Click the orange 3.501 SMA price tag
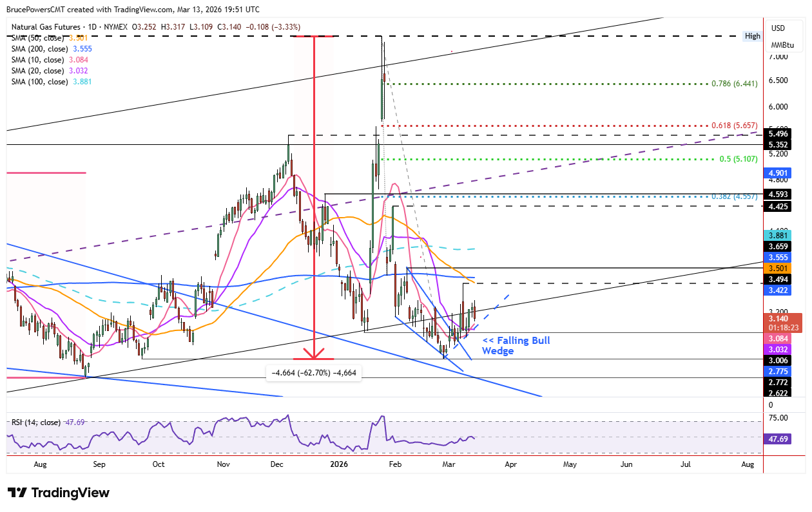 click(x=778, y=268)
